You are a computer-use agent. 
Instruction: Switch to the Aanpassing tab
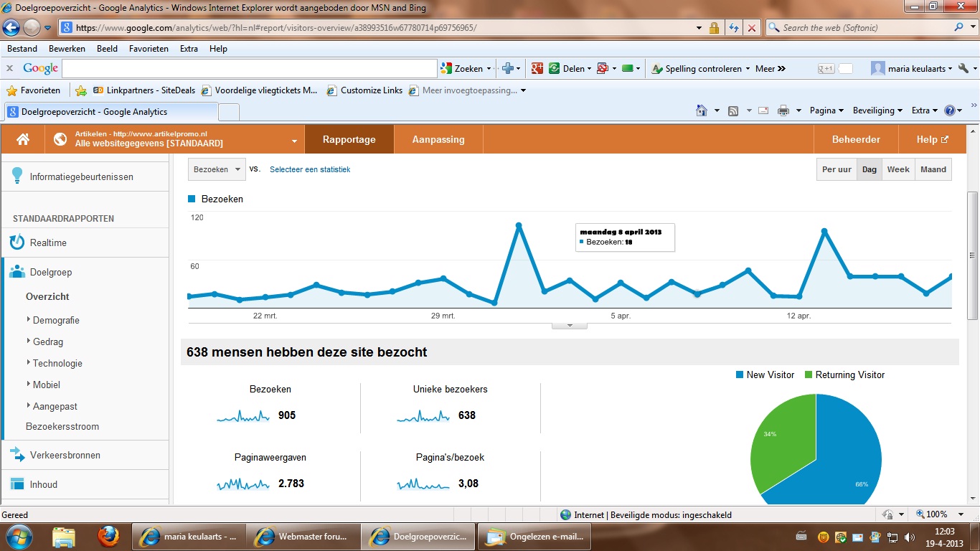click(x=438, y=140)
